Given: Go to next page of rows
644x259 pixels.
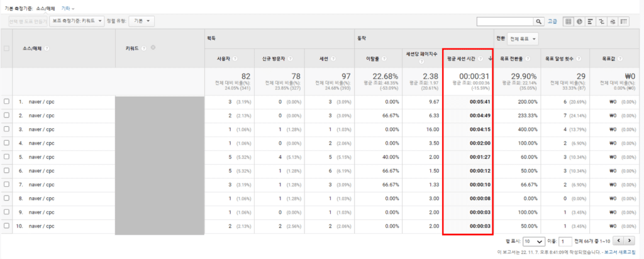Looking at the screenshot, I should (630, 241).
